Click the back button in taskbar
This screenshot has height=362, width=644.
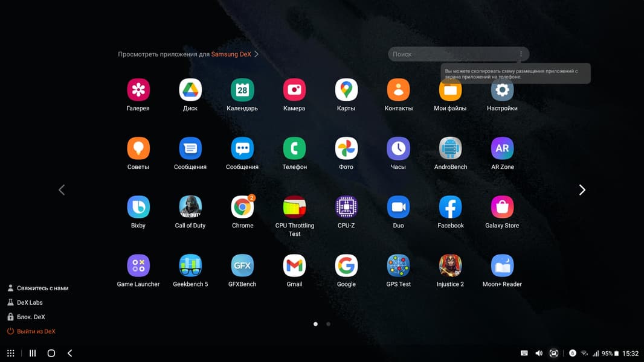(70, 353)
